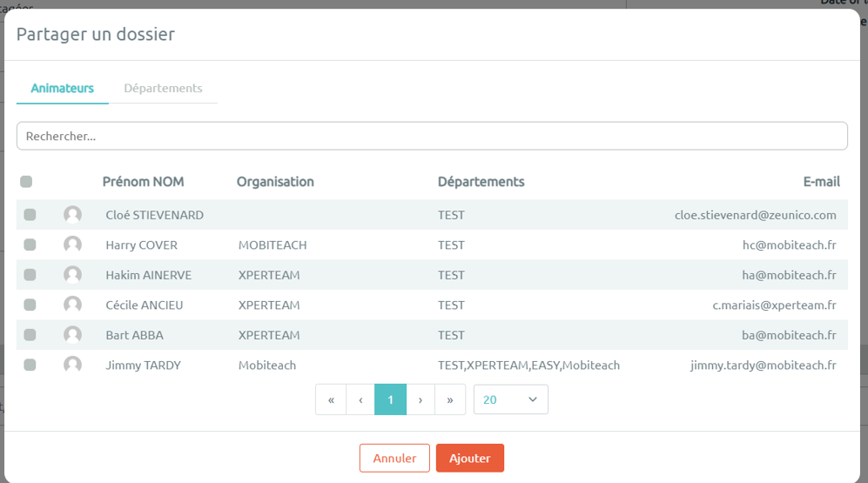Check Cécile ANCIEU's row checkbox

pos(30,305)
